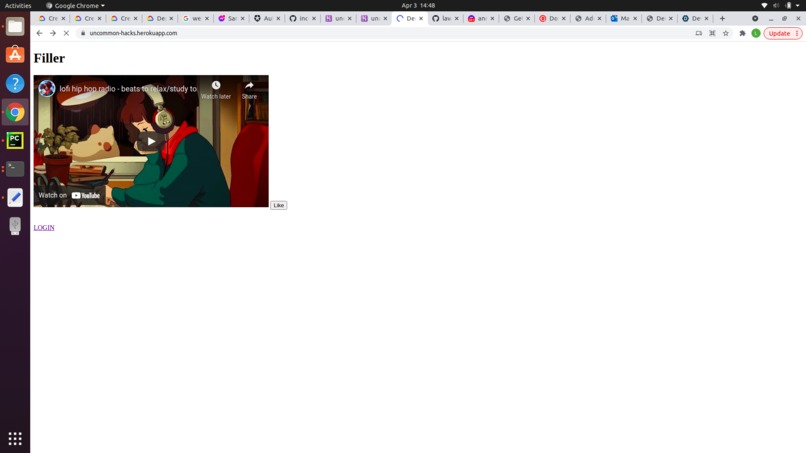806x453 pixels.
Task: Stop loading the current page
Action: [x=66, y=33]
